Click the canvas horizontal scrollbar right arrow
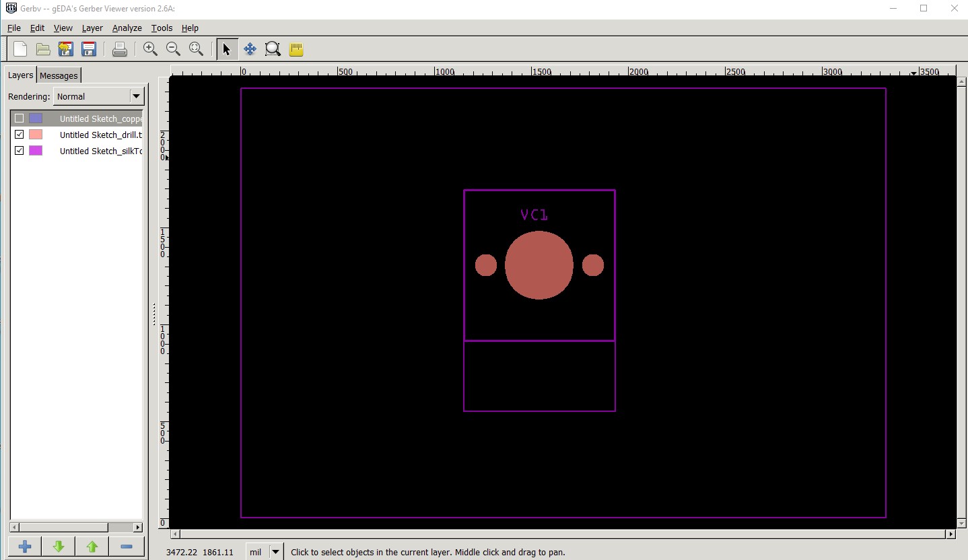Viewport: 968px width, 560px height. click(x=950, y=534)
